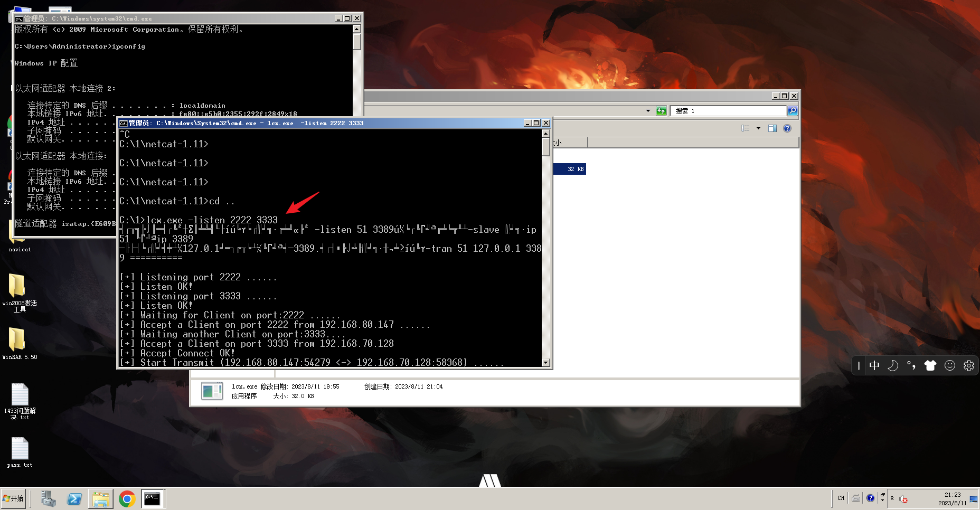980x510 pixels.
Task: Launch Google Chrome from the taskbar
Action: (x=127, y=498)
